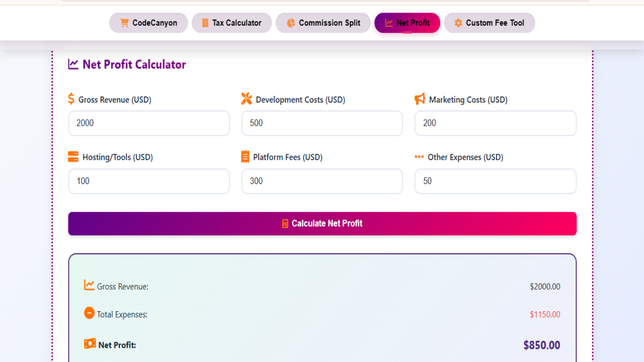Click the server icon beside Hosting/Tools

click(x=73, y=157)
